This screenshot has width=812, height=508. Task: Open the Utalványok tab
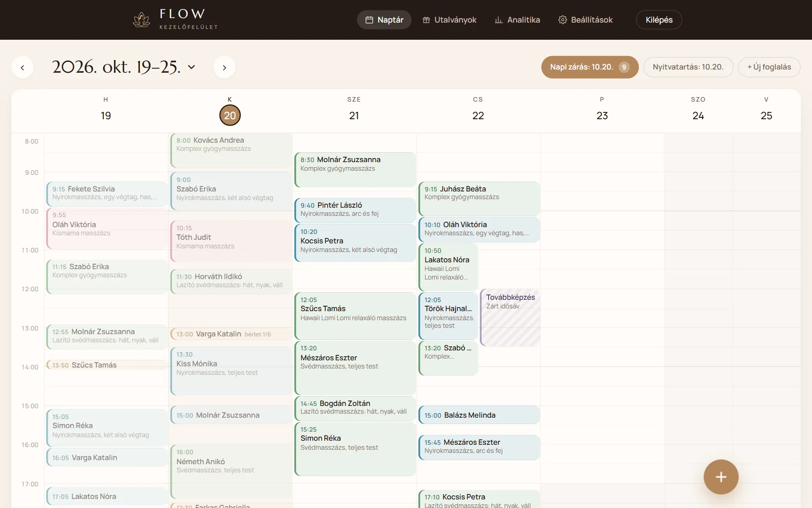(449, 20)
